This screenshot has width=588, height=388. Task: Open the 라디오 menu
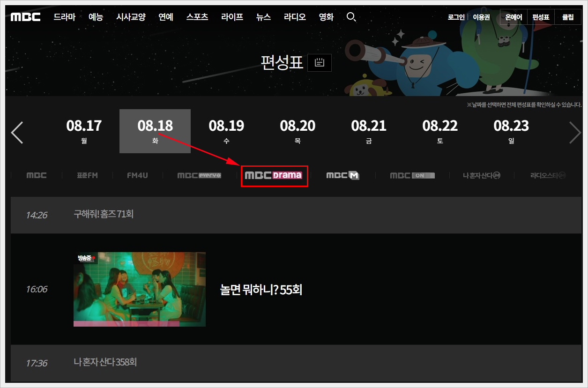tap(295, 17)
